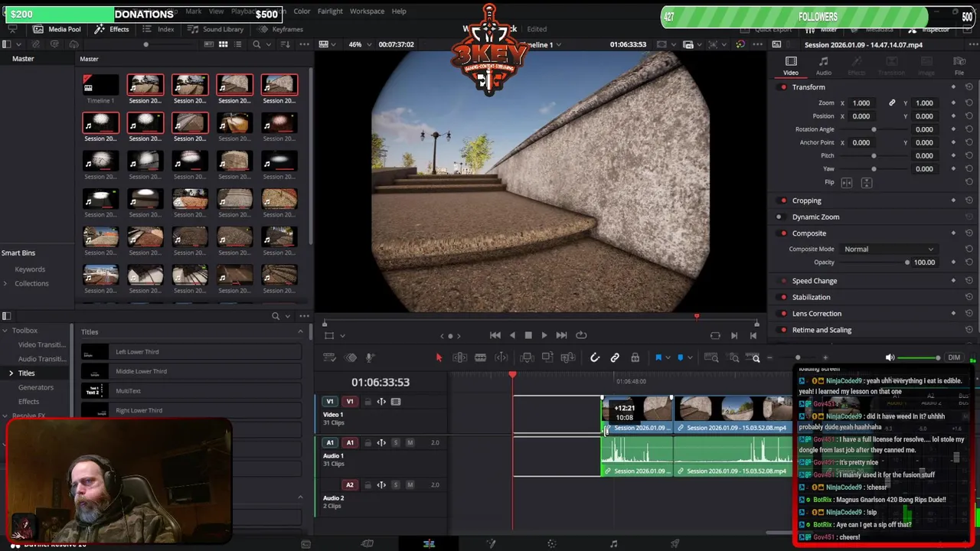Click the Media Pool search icon
This screenshot has width=980, height=551.
coord(256,44)
